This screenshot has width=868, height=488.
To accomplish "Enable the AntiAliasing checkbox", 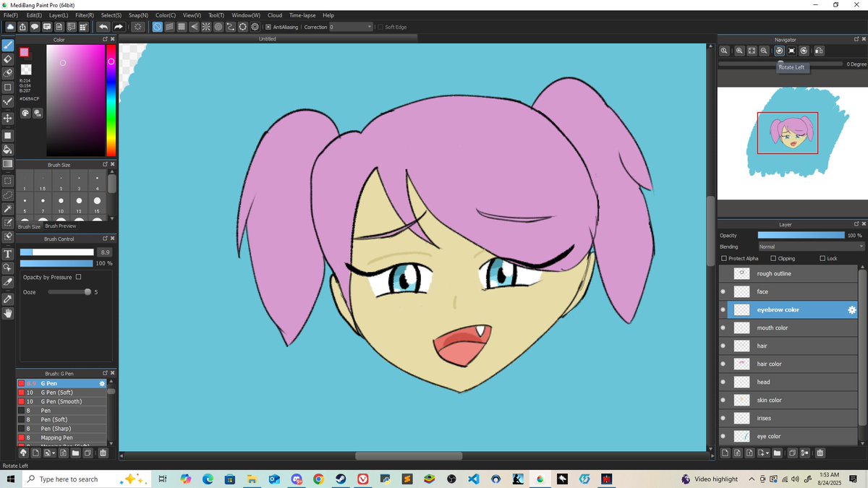I will click(268, 27).
